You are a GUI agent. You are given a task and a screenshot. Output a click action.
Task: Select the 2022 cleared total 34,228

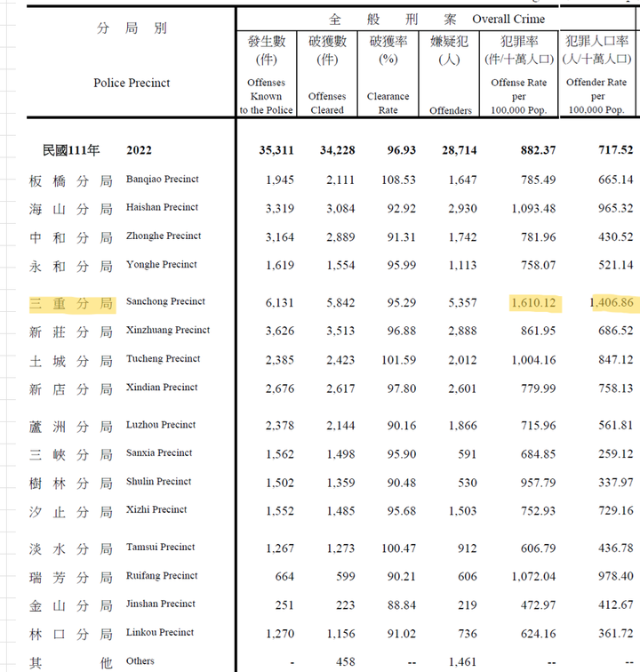tap(338, 150)
